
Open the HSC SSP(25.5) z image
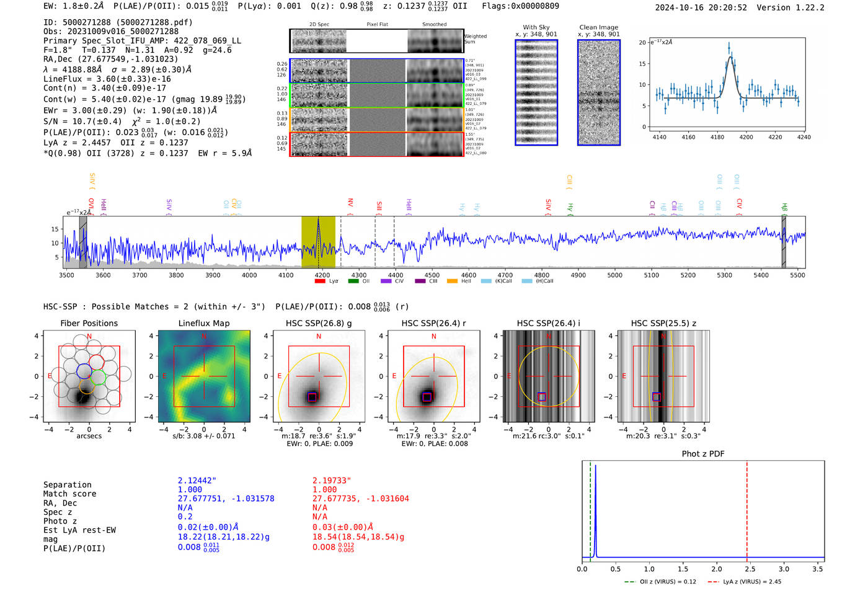[x=663, y=376]
